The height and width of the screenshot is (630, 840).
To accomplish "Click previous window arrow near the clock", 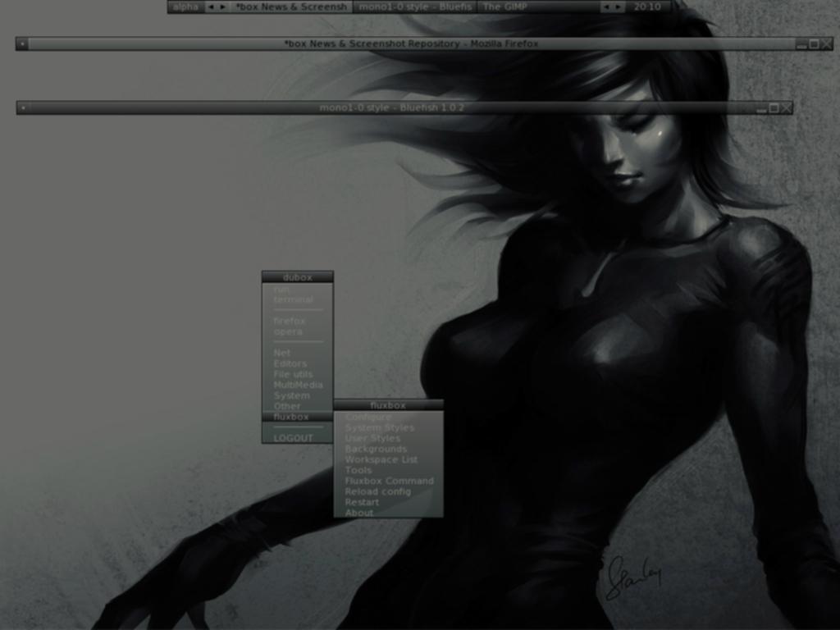I will (x=606, y=7).
